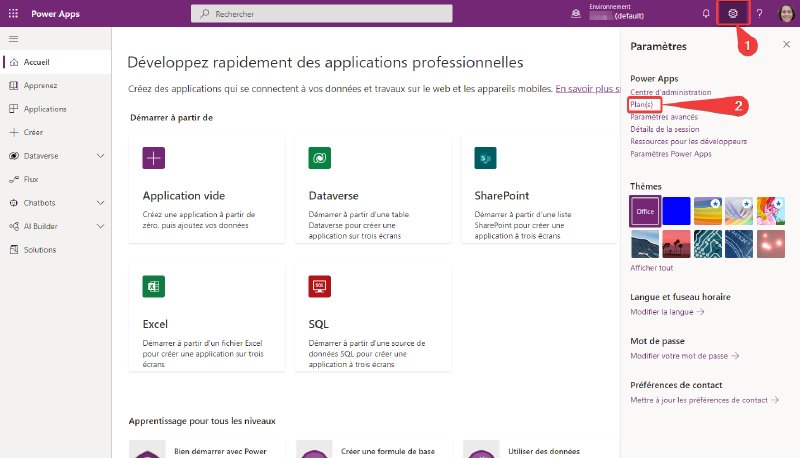This screenshot has height=458, width=800.
Task: Close the Paramètres panel
Action: 786,44
